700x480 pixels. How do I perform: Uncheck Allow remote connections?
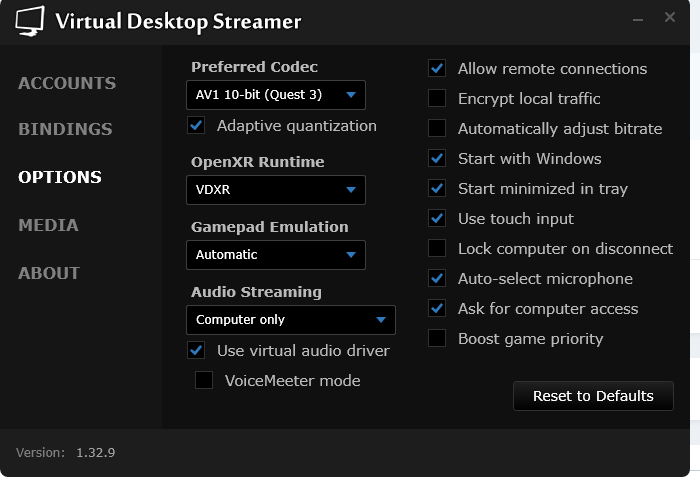coord(437,68)
